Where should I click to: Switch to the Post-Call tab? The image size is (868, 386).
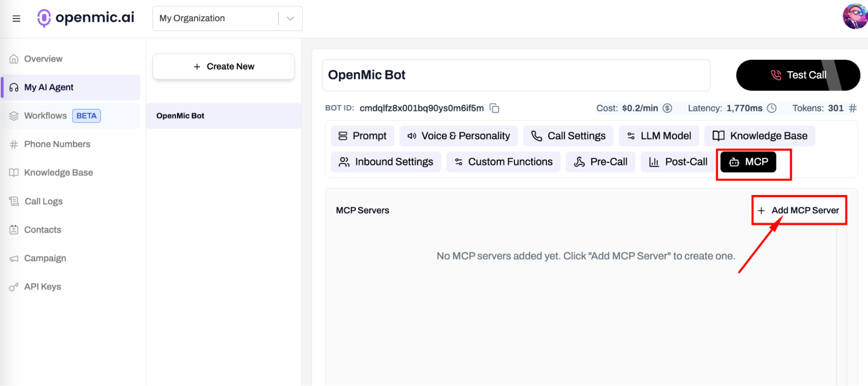point(678,162)
